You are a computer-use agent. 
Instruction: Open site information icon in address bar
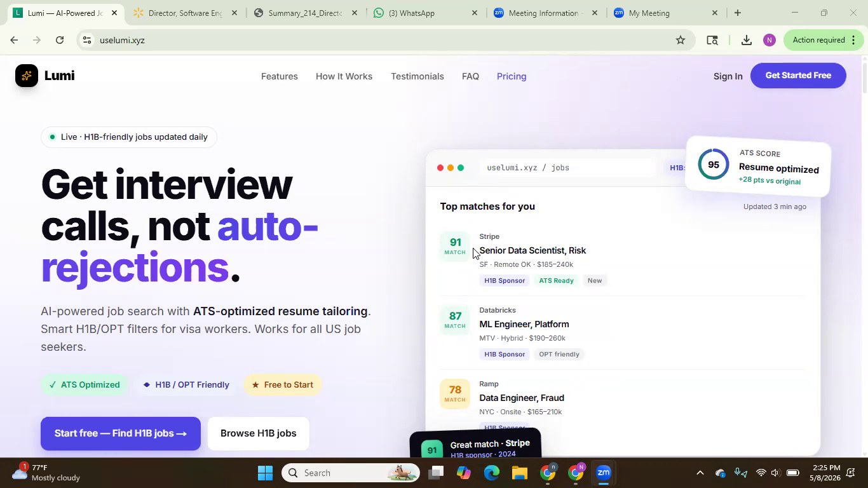coord(88,40)
